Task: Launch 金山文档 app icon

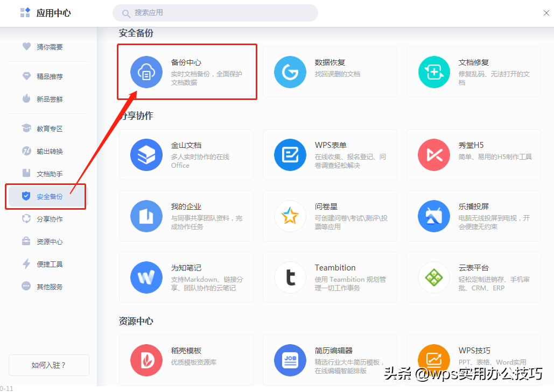Action: [x=146, y=155]
